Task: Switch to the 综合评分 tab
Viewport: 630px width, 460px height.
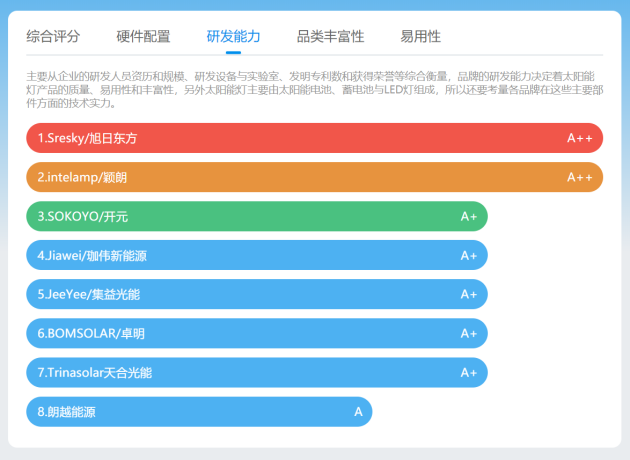Action: [53, 37]
